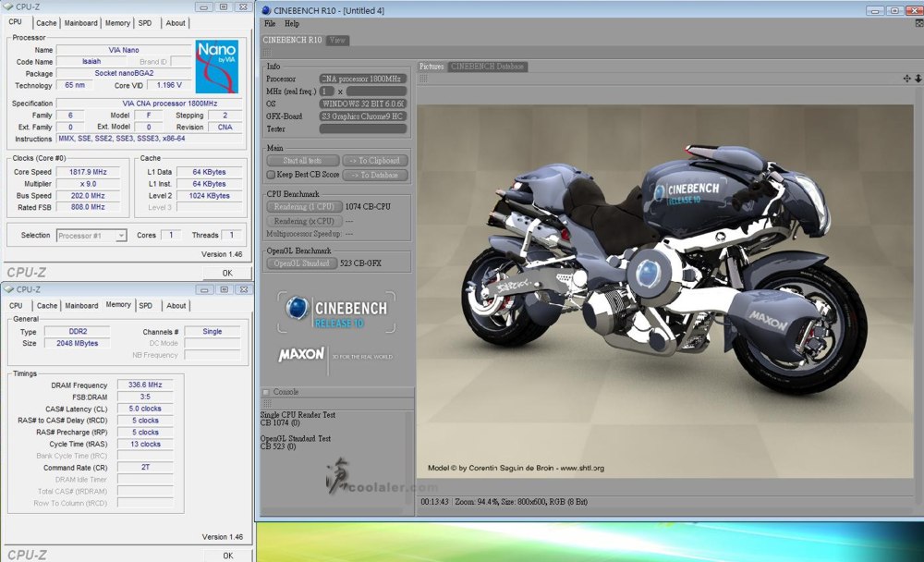This screenshot has height=562, width=924.
Task: Click Start all tests button
Action: (303, 161)
